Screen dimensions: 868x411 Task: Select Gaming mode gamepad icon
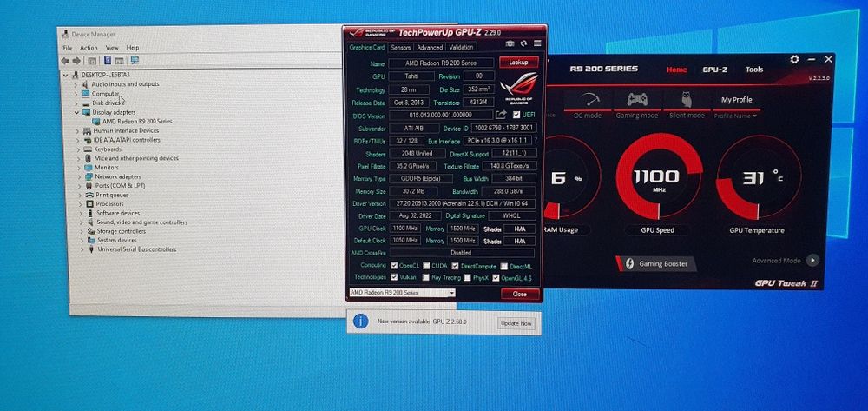click(x=636, y=100)
